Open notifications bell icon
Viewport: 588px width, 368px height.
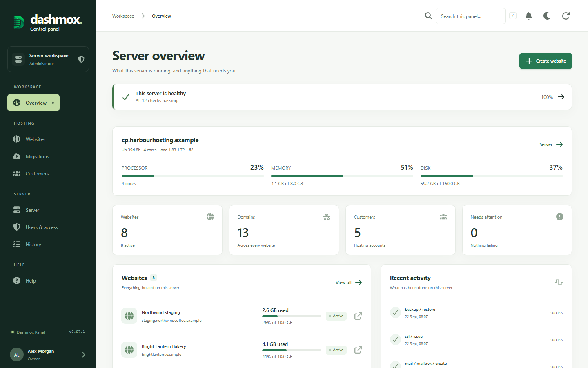(529, 16)
